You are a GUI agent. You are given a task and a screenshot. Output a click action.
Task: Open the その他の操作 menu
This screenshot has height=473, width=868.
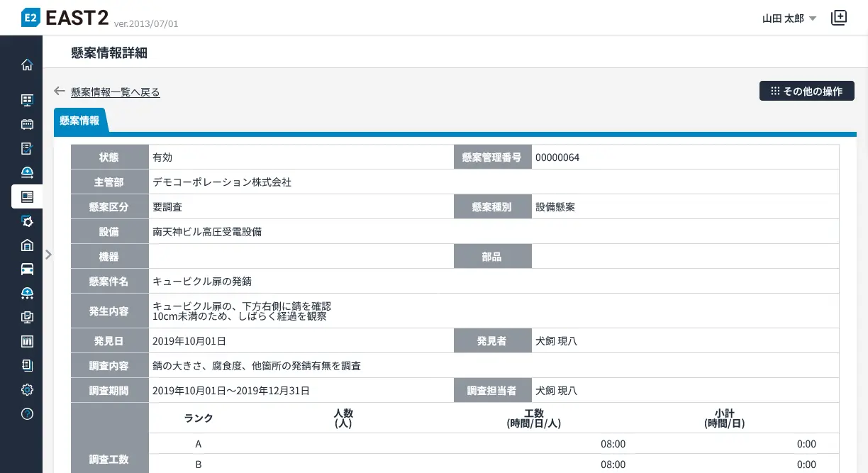806,91
